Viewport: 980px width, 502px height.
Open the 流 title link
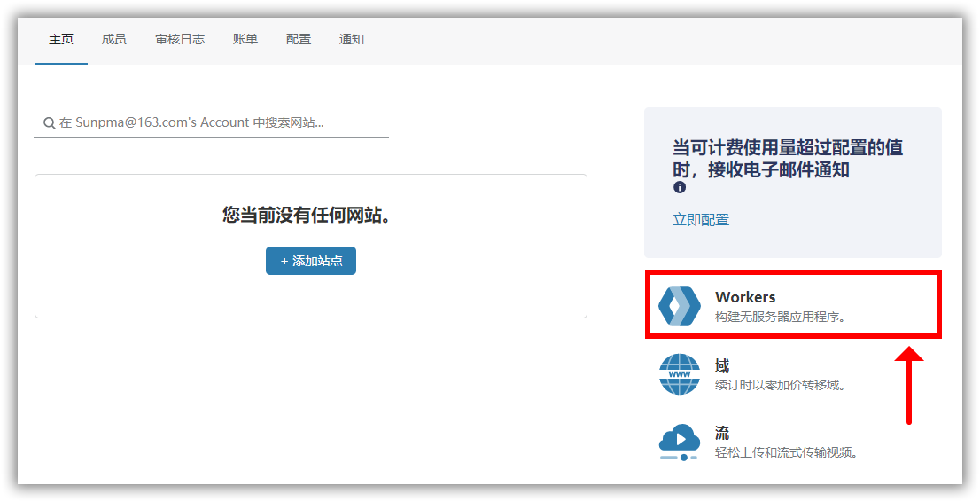[x=722, y=433]
